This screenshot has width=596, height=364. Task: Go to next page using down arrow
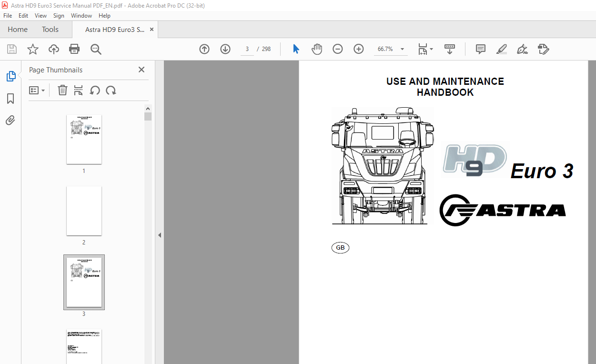coord(225,49)
